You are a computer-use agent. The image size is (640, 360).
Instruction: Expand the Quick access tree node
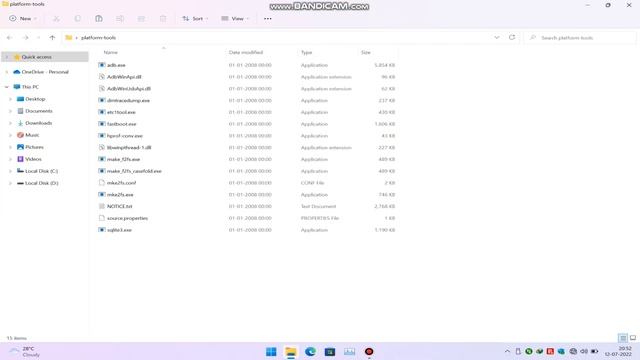click(x=7, y=57)
